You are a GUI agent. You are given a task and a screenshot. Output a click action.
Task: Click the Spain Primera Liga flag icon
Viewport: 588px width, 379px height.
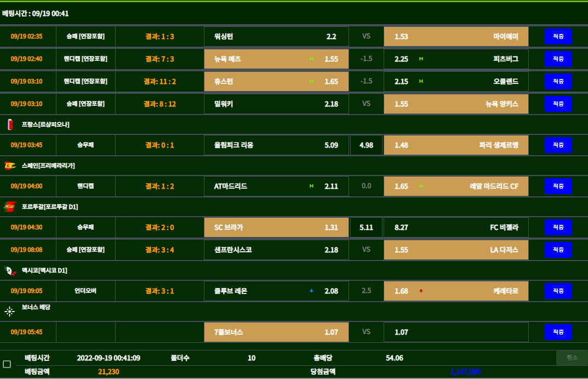pos(10,166)
